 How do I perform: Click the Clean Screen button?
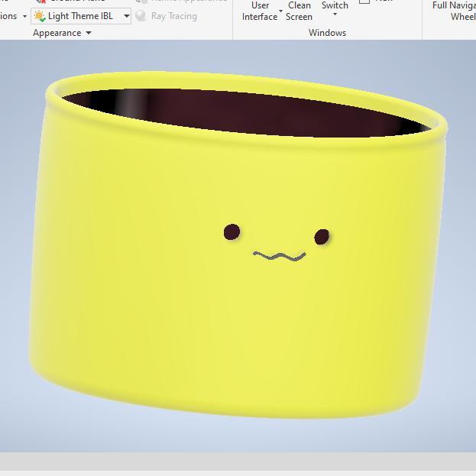click(x=299, y=11)
